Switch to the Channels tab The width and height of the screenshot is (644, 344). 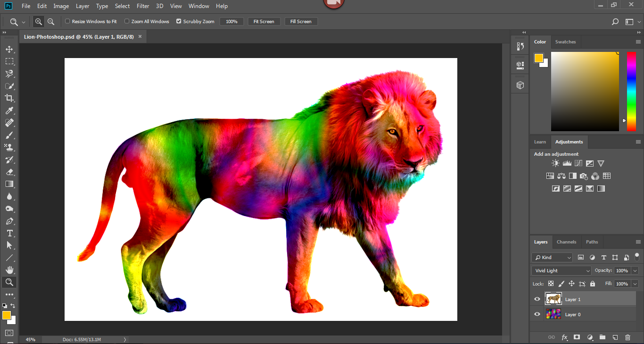566,242
